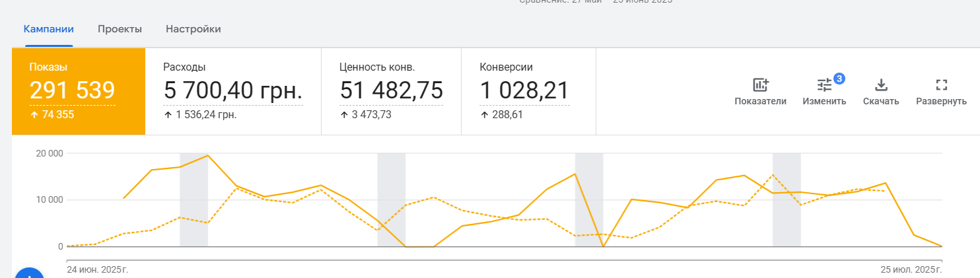Download chart data via Скачать icon

[x=881, y=85]
